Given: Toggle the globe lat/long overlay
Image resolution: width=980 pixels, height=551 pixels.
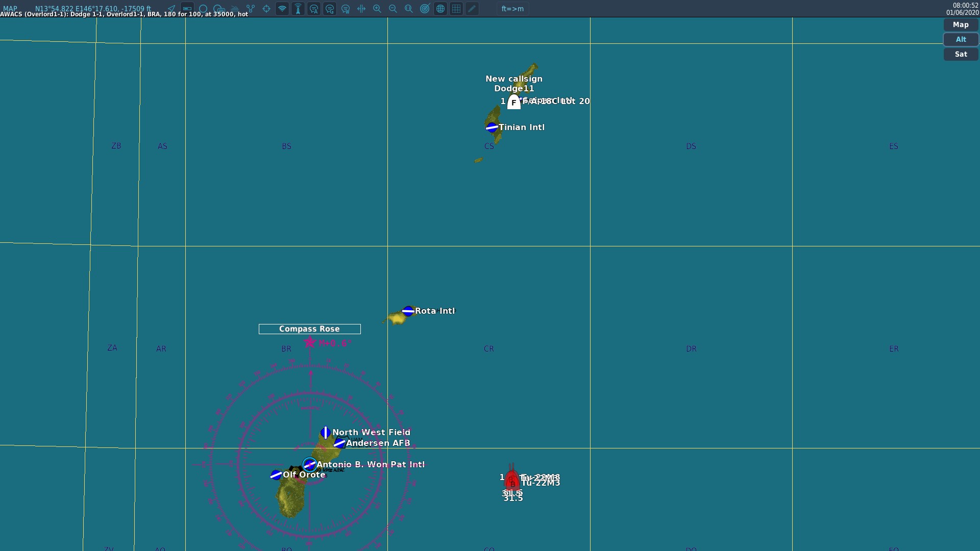Looking at the screenshot, I should 440,9.
